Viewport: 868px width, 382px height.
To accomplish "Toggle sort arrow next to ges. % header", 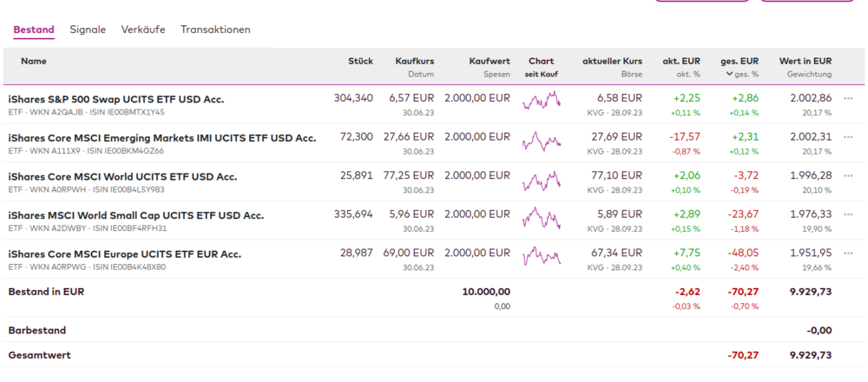I will (729, 75).
